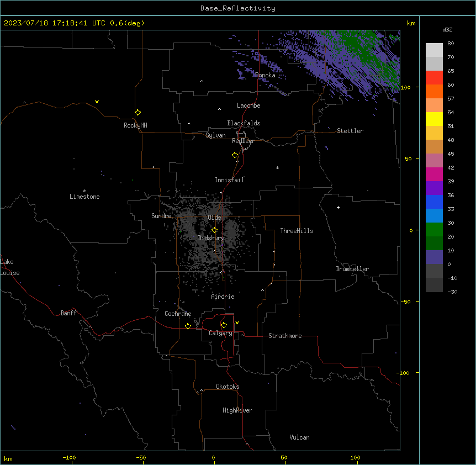This screenshot has height=465, width=476.
Task: Click the -30 value on the dBZ scale
Action: pyautogui.click(x=452, y=292)
